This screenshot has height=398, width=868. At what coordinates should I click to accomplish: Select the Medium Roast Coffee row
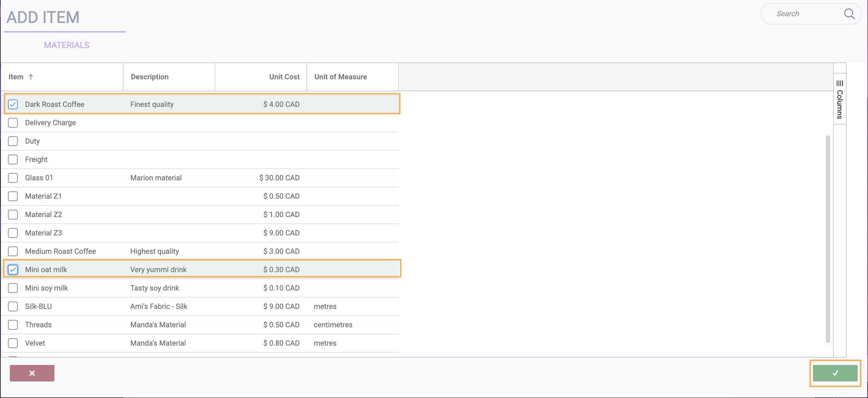point(61,251)
